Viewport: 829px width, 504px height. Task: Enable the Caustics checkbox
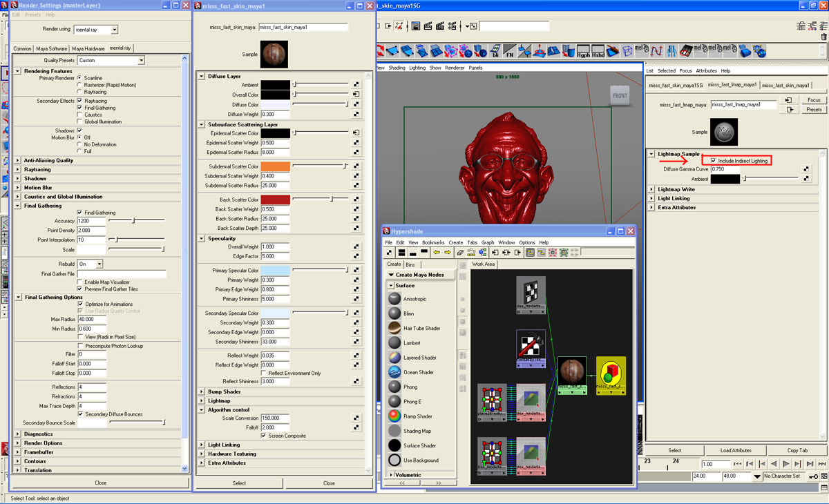click(x=79, y=115)
